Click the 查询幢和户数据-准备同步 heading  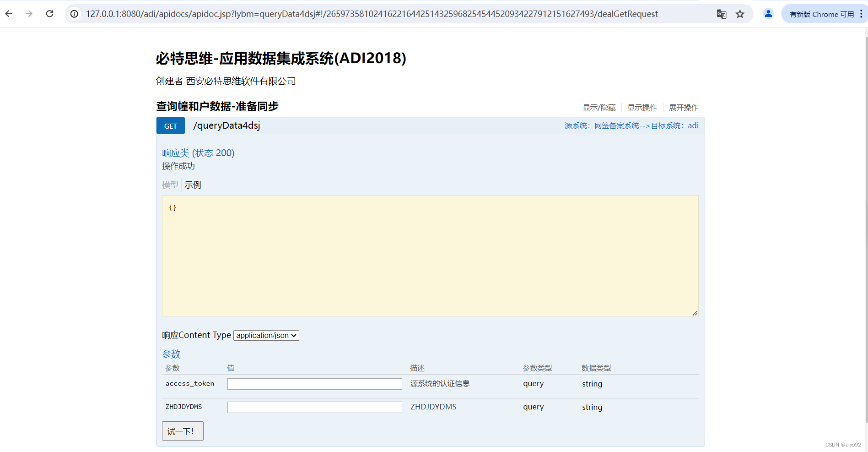click(217, 106)
